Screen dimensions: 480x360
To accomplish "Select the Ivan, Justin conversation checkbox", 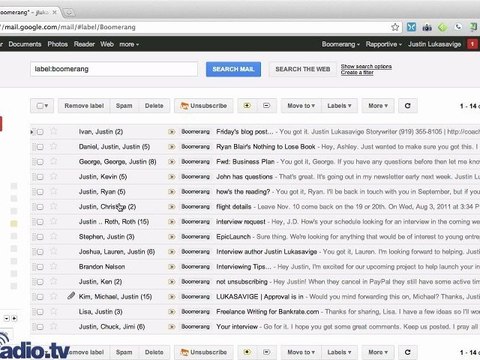I will click(40, 132).
